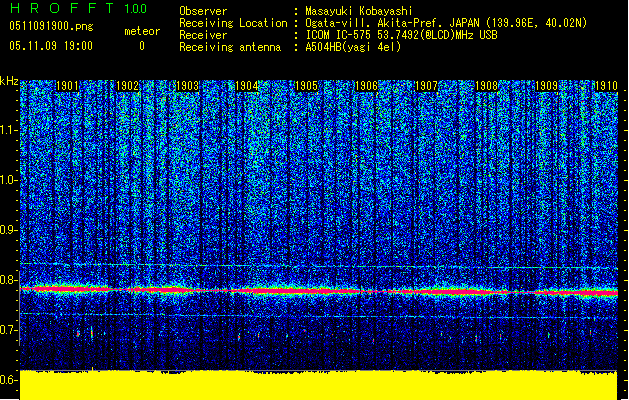Viewport: 629px width, 400px height.
Task: Click the 1907 time marker
Action: pos(426,86)
